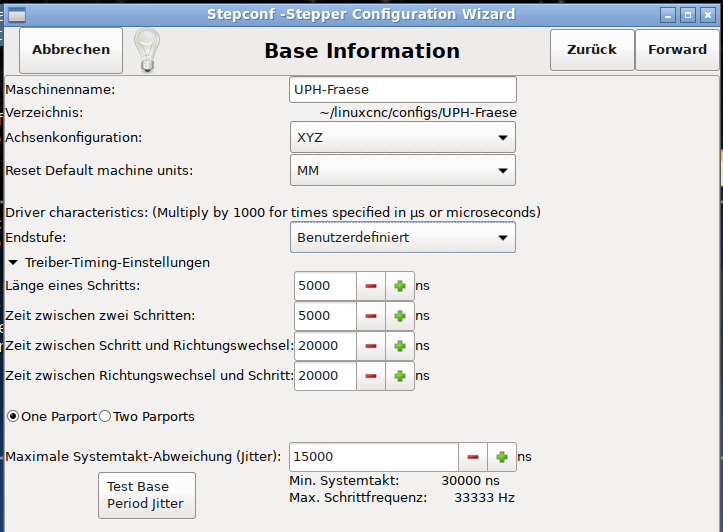Click the Abbrechen button
This screenshot has width=723, height=532.
(x=71, y=50)
